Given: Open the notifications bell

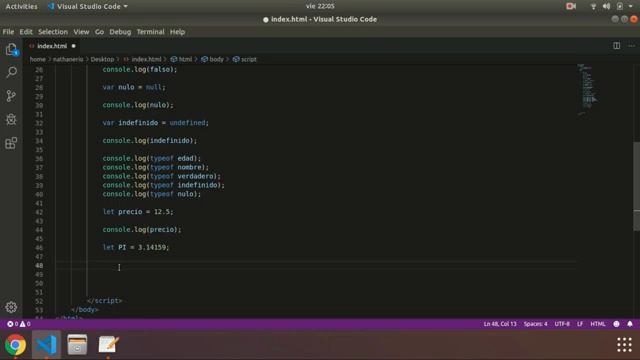Looking at the screenshot, I should pyautogui.click(x=630, y=324).
